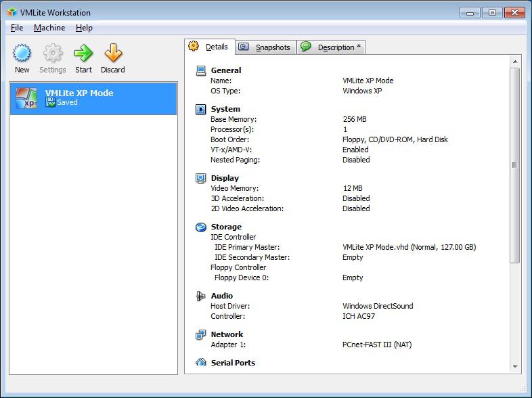532x398 pixels.
Task: Open the Storage section heading link
Action: (226, 227)
